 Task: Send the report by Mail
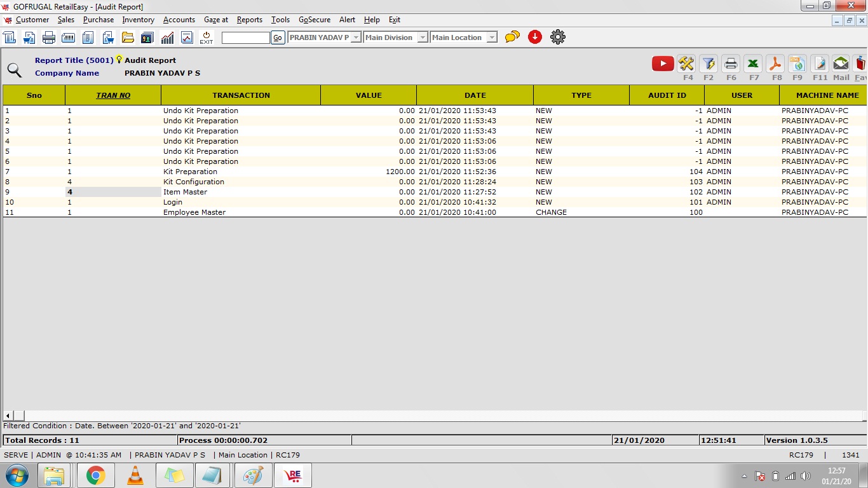[841, 64]
